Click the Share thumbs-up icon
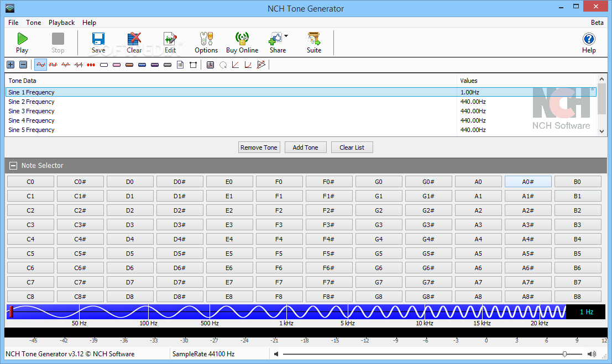 pyautogui.click(x=275, y=39)
